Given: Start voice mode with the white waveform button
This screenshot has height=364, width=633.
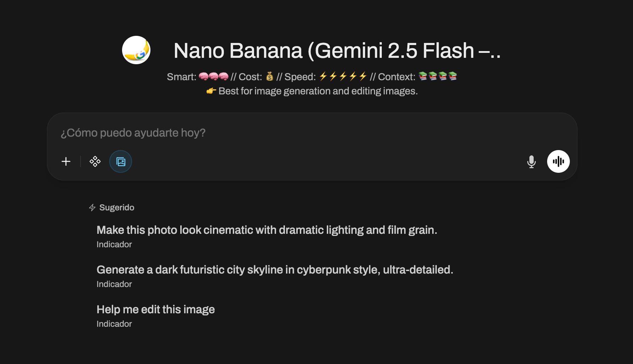Looking at the screenshot, I should [x=558, y=162].
